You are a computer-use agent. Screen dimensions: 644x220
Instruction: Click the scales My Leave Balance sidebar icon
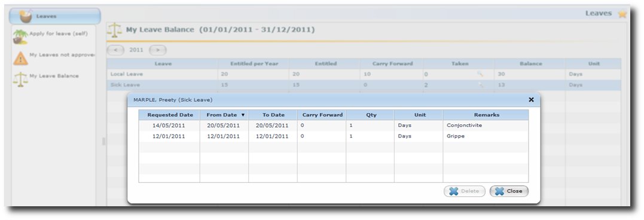coord(20,80)
